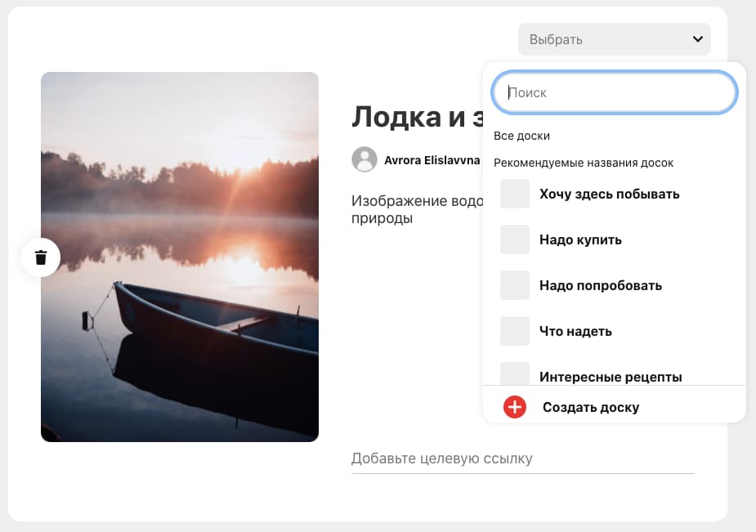Focus the Поиск search field
Screen dimensions: 756x532
(x=614, y=92)
